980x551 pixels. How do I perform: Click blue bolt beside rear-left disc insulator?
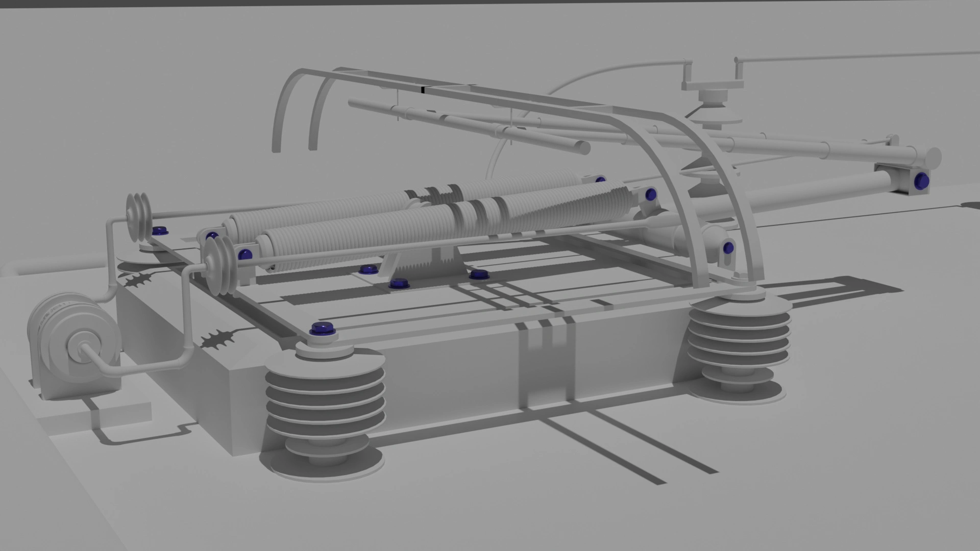[x=161, y=231]
